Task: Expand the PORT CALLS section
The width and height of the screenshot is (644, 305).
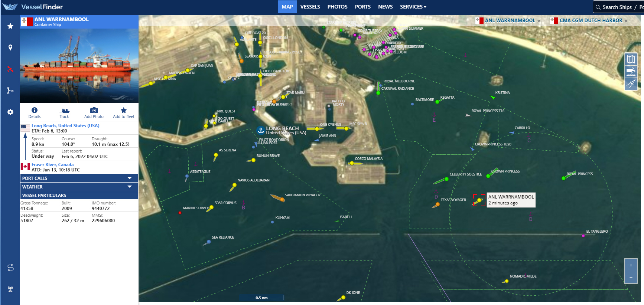Action: click(x=79, y=178)
